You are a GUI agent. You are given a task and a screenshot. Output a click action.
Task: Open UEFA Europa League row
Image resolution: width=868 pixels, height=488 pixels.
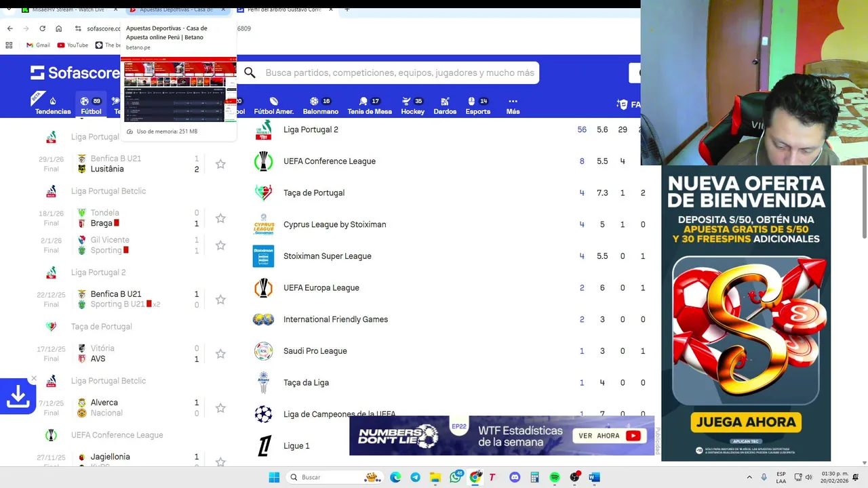[x=448, y=288]
